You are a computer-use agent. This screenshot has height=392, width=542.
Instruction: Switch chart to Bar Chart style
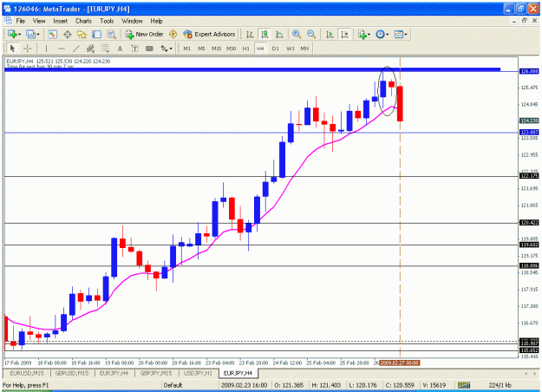(250, 34)
